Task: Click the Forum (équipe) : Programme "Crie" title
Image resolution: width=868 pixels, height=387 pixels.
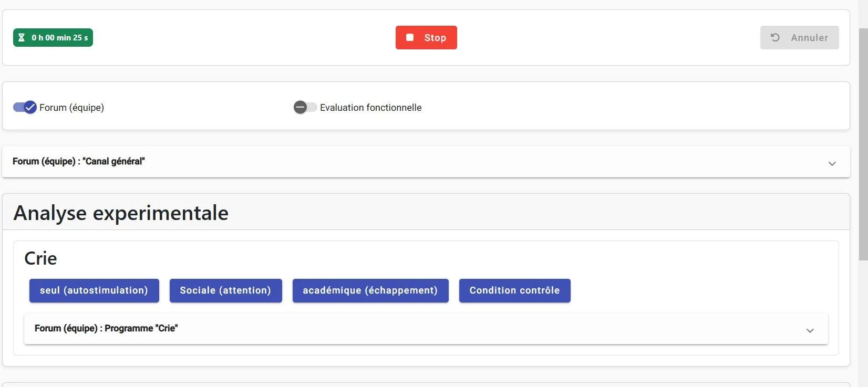Action: (x=106, y=328)
